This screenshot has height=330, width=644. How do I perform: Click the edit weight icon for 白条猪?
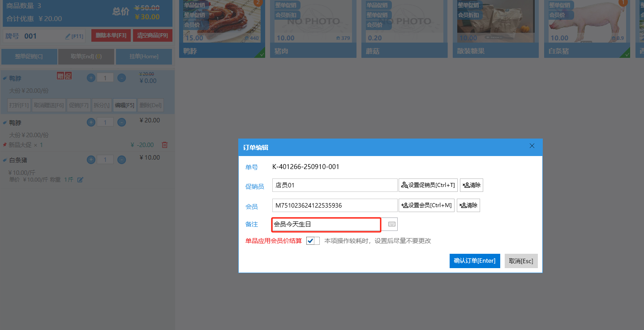[x=80, y=180]
